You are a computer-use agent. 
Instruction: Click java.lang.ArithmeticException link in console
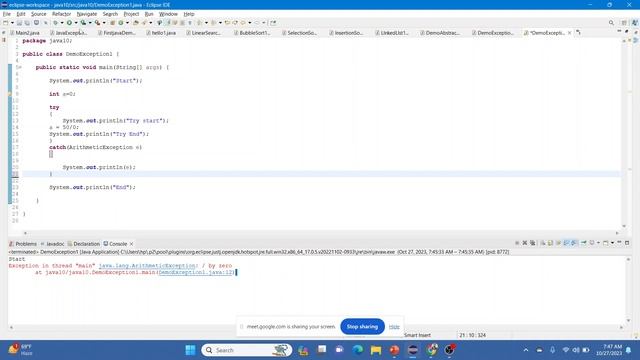147,266
